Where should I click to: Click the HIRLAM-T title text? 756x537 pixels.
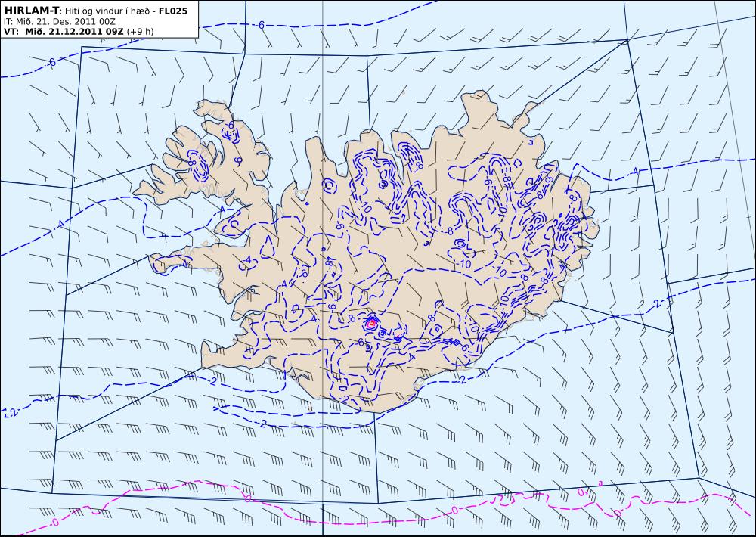(31, 10)
